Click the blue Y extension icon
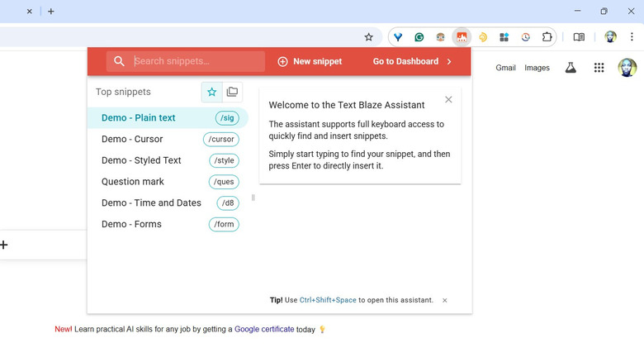This screenshot has height=362, width=644. pos(398,37)
